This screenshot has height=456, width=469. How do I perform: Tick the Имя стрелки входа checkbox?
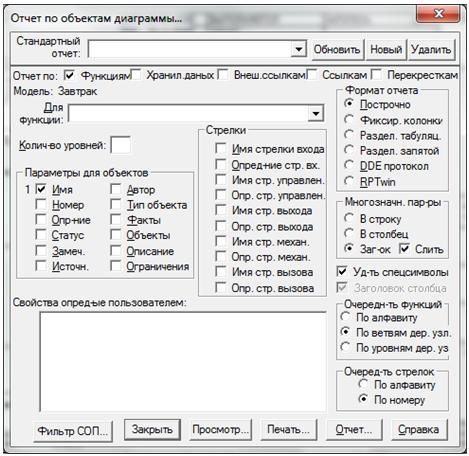[x=221, y=149]
